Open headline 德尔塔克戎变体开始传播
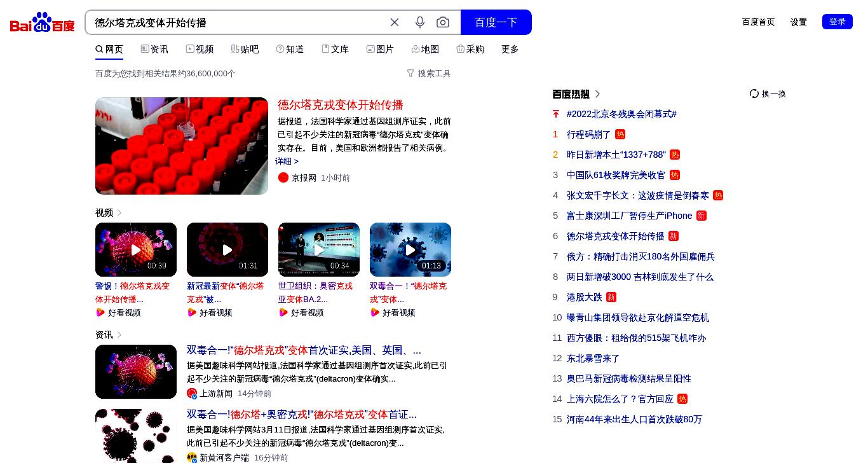This screenshot has width=868, height=463. coord(341,105)
